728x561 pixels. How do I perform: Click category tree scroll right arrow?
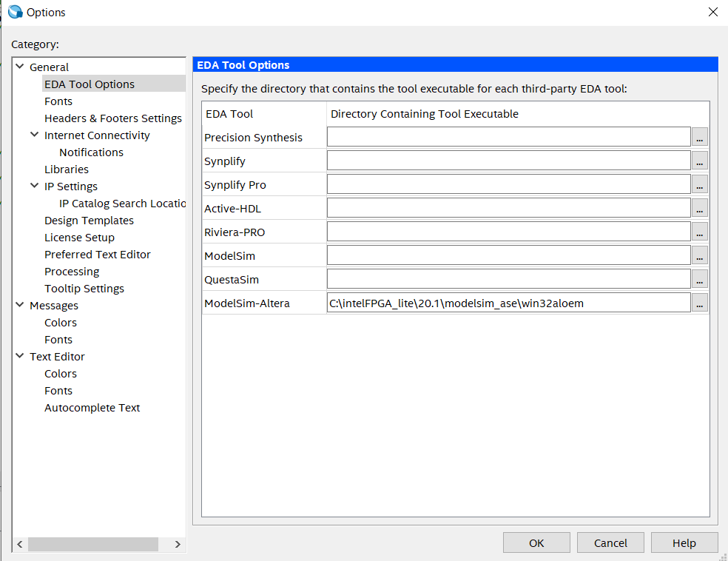tap(178, 544)
